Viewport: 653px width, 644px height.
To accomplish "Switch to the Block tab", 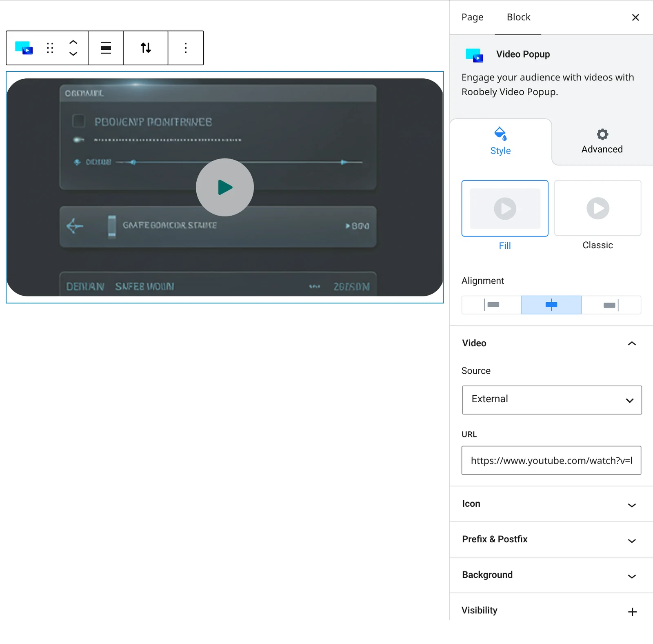I will point(518,17).
